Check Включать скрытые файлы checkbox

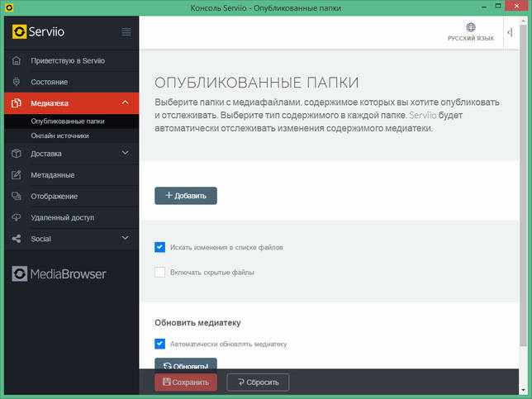click(159, 272)
